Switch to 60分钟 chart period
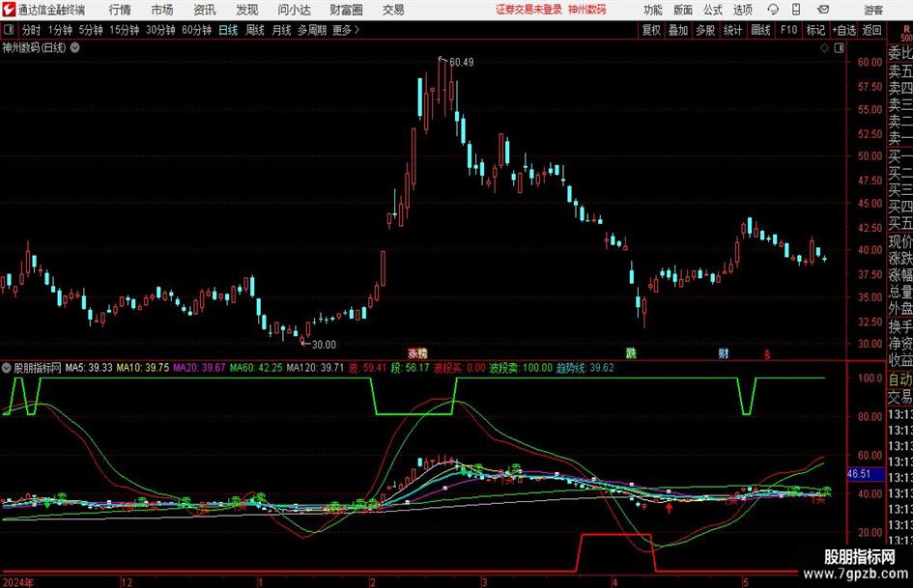The height and width of the screenshot is (588, 913). [x=197, y=30]
